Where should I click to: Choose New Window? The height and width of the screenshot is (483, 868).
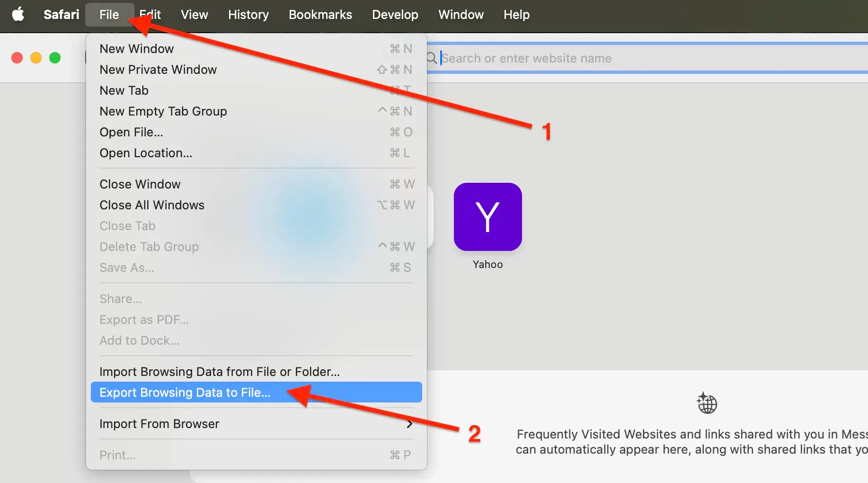[256, 49]
